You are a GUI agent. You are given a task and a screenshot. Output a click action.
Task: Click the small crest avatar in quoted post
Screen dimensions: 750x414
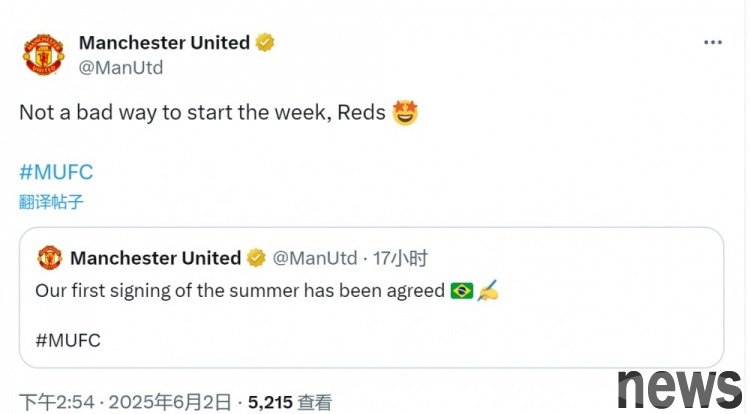(x=50, y=258)
